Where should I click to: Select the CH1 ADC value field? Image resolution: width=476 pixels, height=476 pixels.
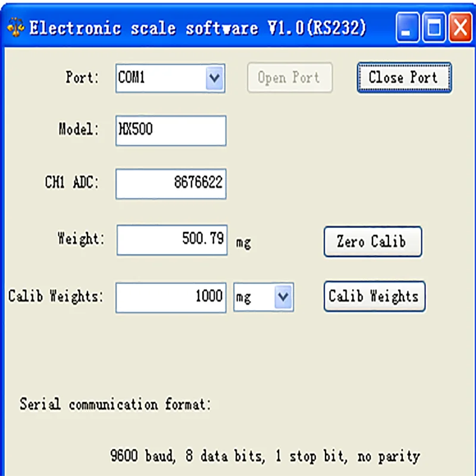tap(171, 184)
